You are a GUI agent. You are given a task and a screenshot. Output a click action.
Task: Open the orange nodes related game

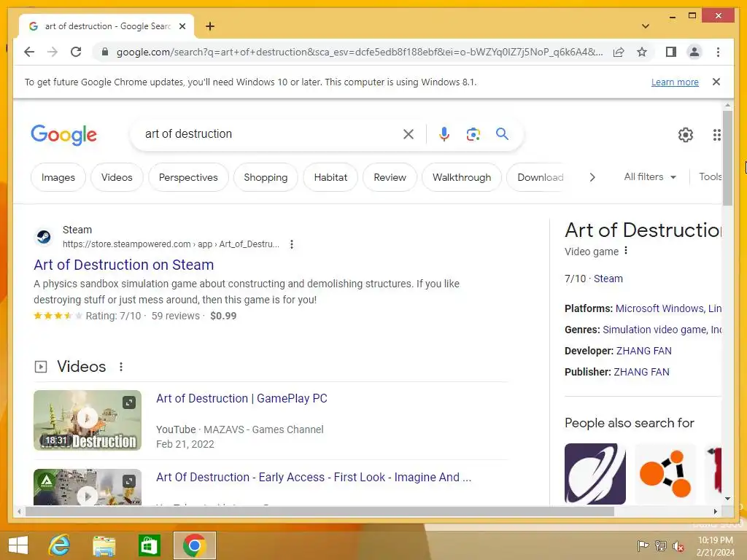[665, 474]
